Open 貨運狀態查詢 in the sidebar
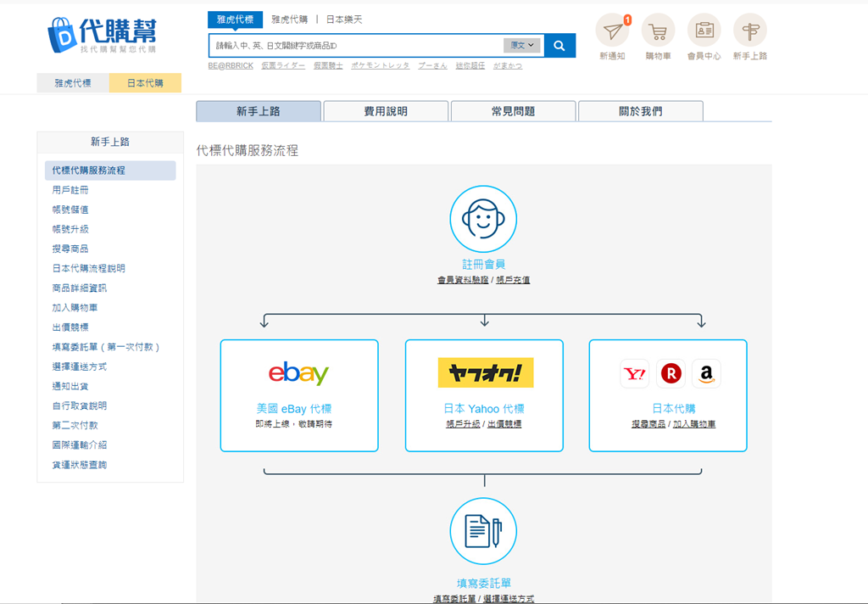The width and height of the screenshot is (868, 604). [79, 464]
